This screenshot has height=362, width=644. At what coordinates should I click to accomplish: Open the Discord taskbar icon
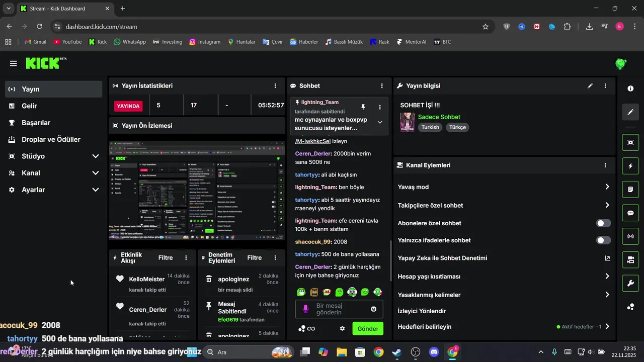[434, 352]
